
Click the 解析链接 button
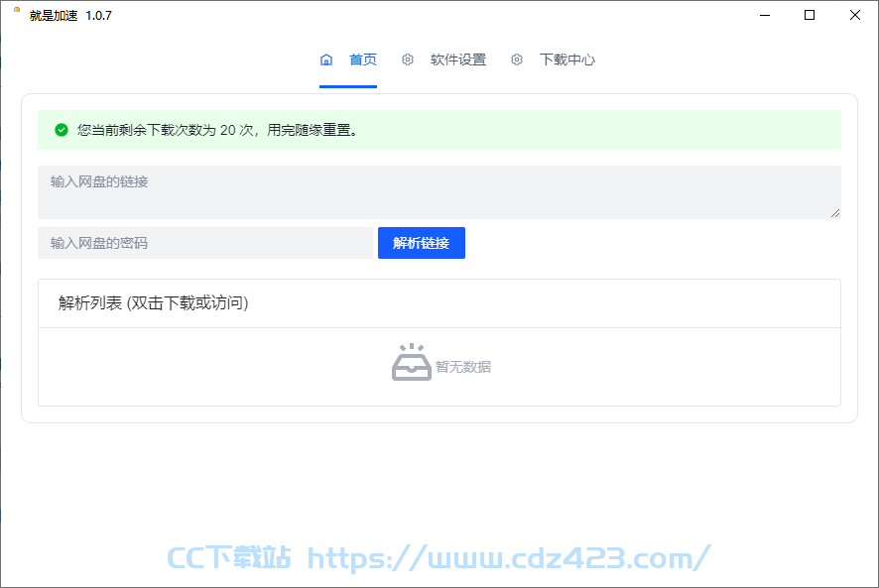[x=422, y=243]
